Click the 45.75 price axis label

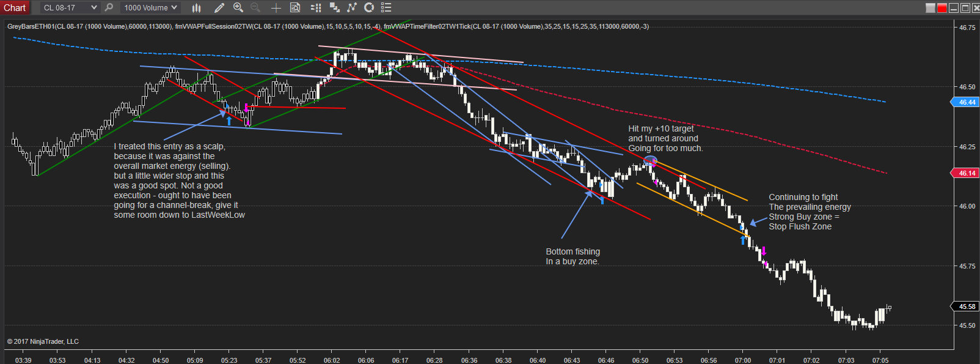coord(967,266)
